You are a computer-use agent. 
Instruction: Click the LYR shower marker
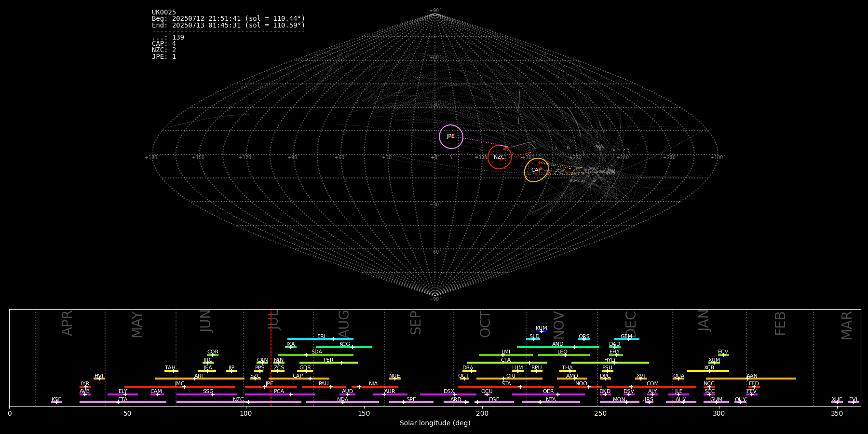click(85, 386)
